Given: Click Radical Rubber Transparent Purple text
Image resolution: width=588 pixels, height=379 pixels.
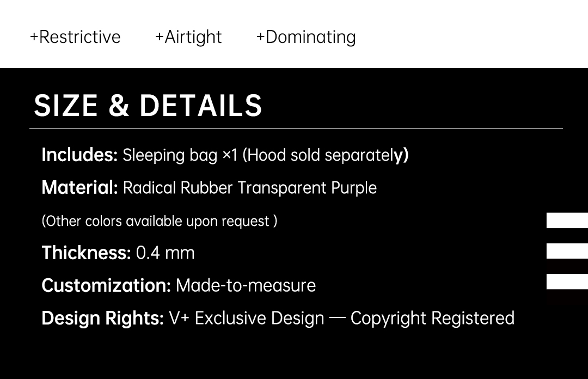Looking at the screenshot, I should 250,188.
